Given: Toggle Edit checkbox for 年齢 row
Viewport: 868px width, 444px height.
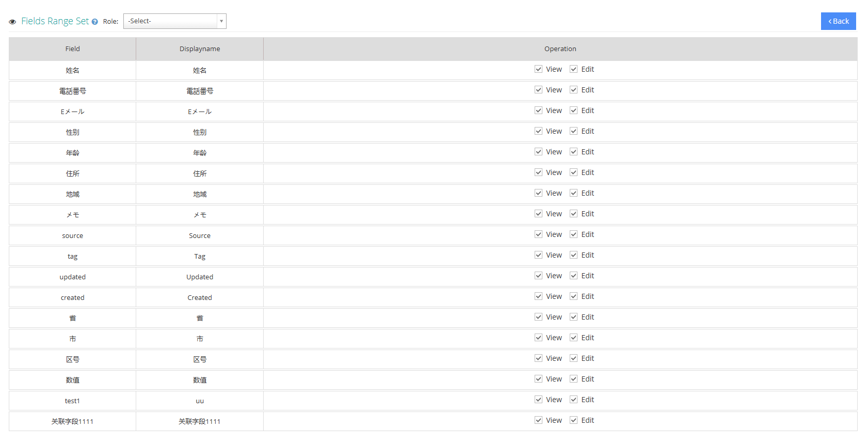Looking at the screenshot, I should tap(573, 152).
